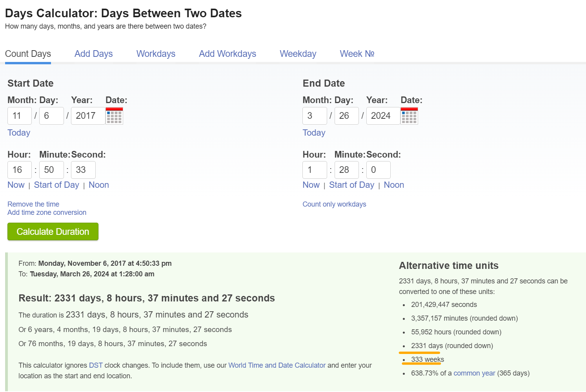Focus the Start Date Month field

pyautogui.click(x=20, y=116)
